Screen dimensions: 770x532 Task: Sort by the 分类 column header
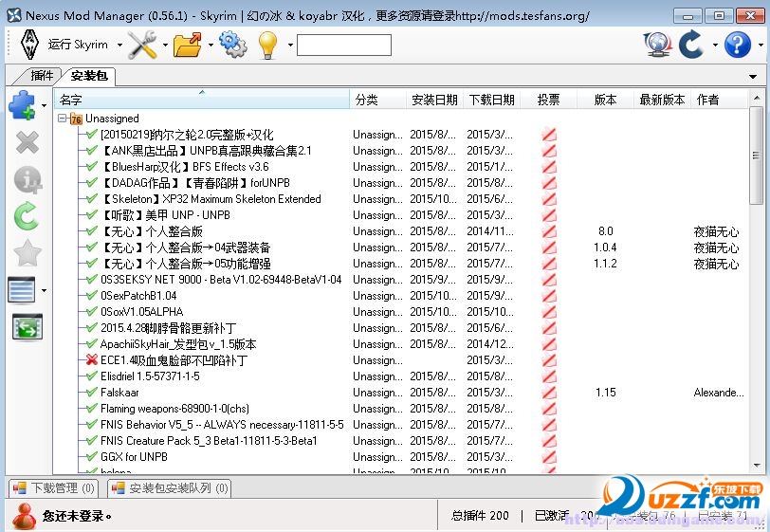[377, 100]
